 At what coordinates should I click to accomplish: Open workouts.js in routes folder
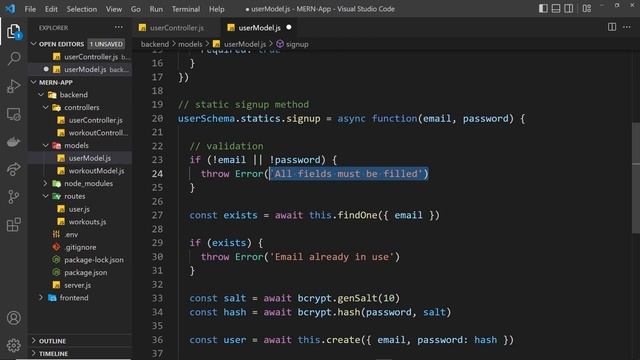tap(80, 221)
